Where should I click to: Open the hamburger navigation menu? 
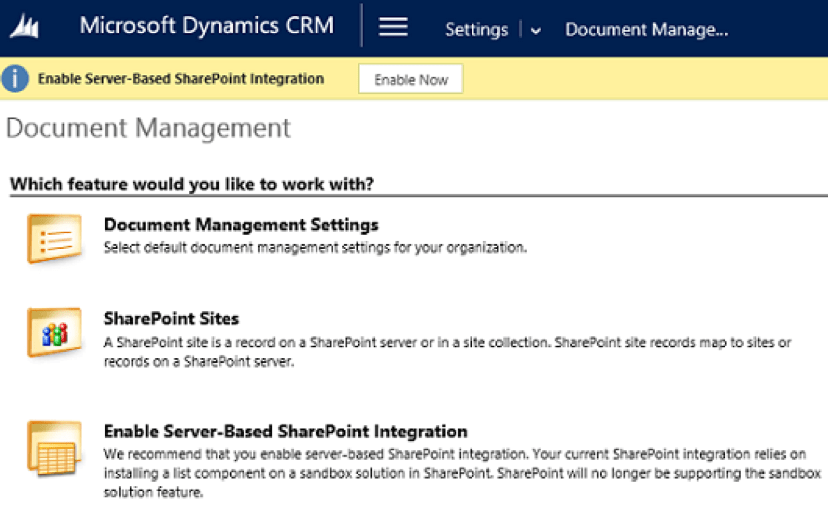[393, 27]
